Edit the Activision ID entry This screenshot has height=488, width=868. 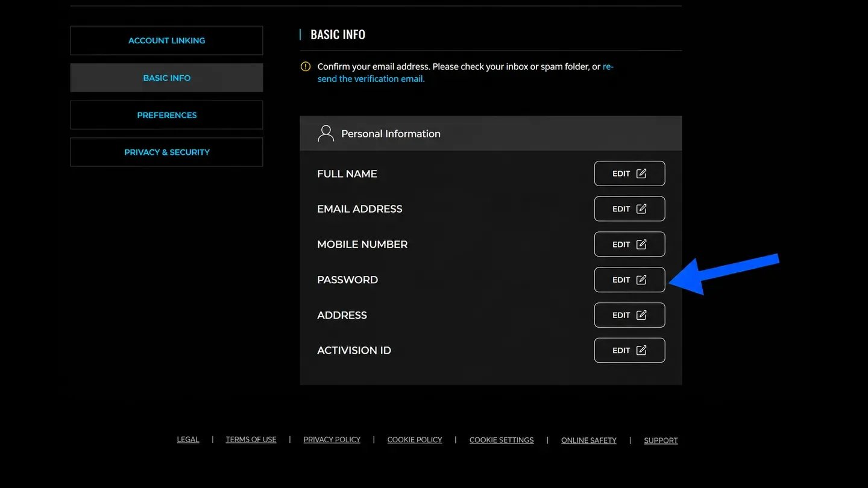pos(629,351)
